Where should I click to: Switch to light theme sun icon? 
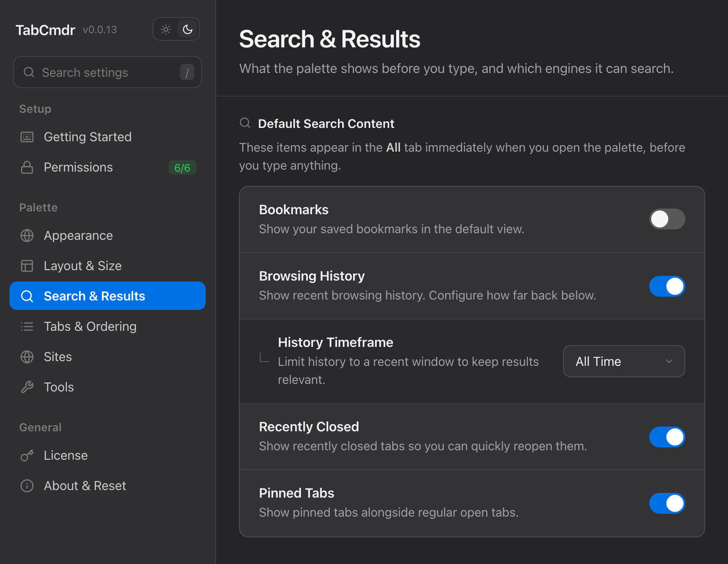166,30
